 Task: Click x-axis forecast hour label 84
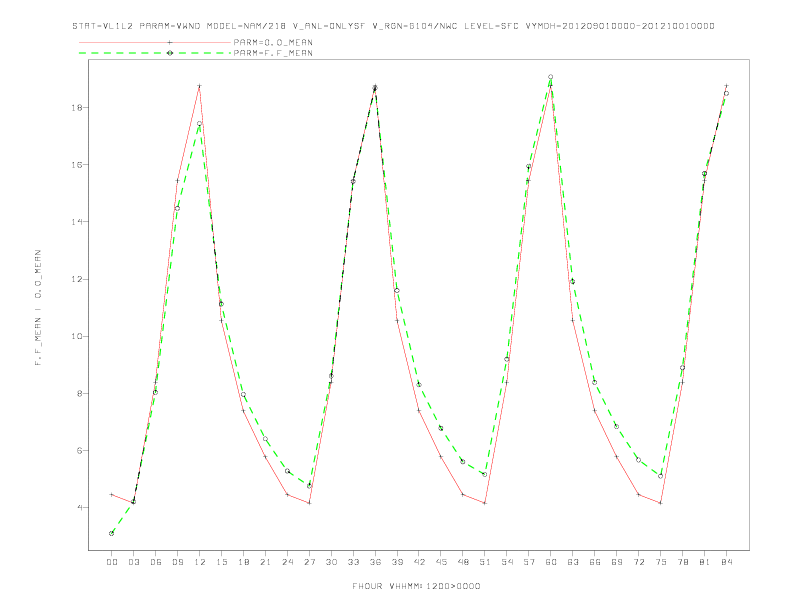(x=727, y=562)
